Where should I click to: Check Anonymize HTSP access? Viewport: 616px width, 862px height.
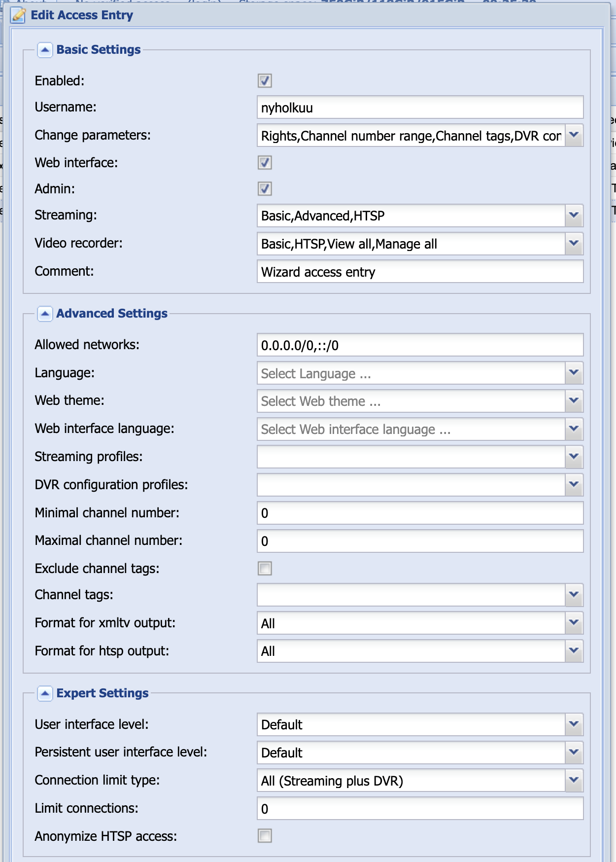click(265, 836)
